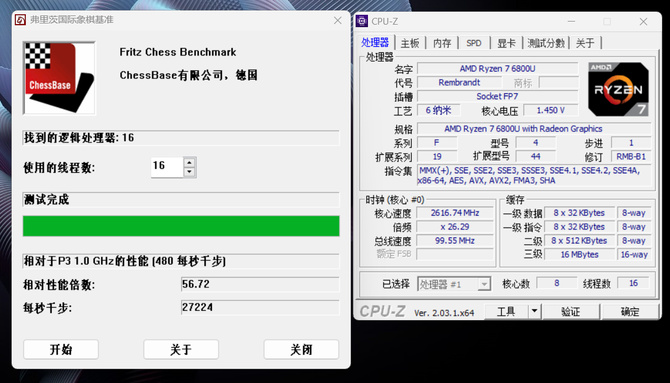Click the 工具 button in CPU-Z
Image resolution: width=670 pixels, height=383 pixels.
point(506,312)
